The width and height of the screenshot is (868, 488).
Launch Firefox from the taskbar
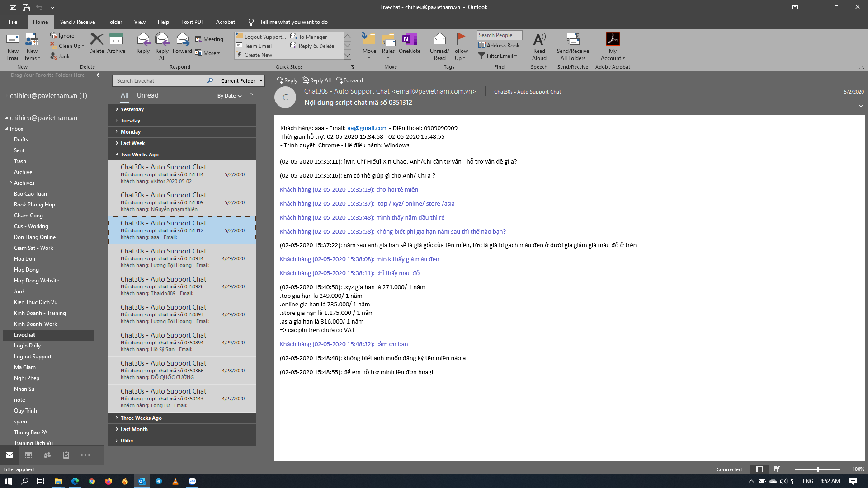coord(108,481)
